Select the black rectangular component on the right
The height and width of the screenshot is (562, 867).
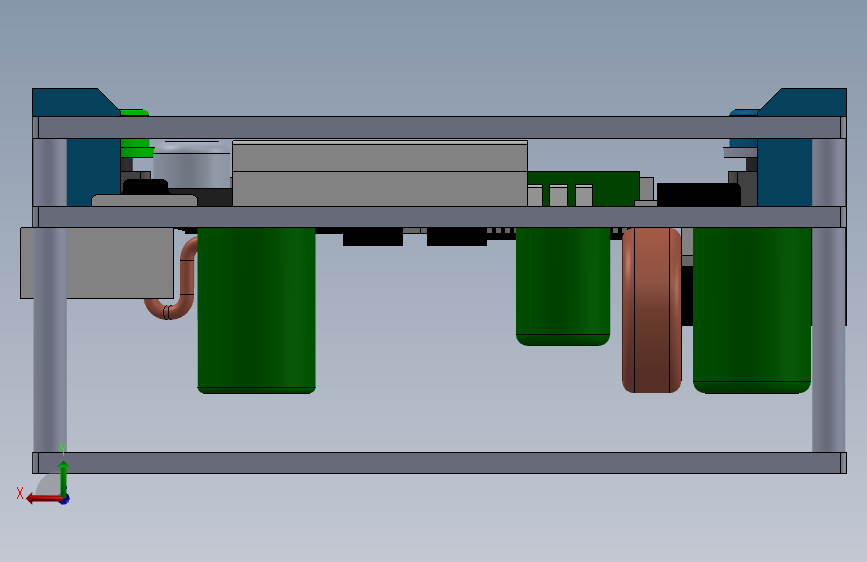698,195
